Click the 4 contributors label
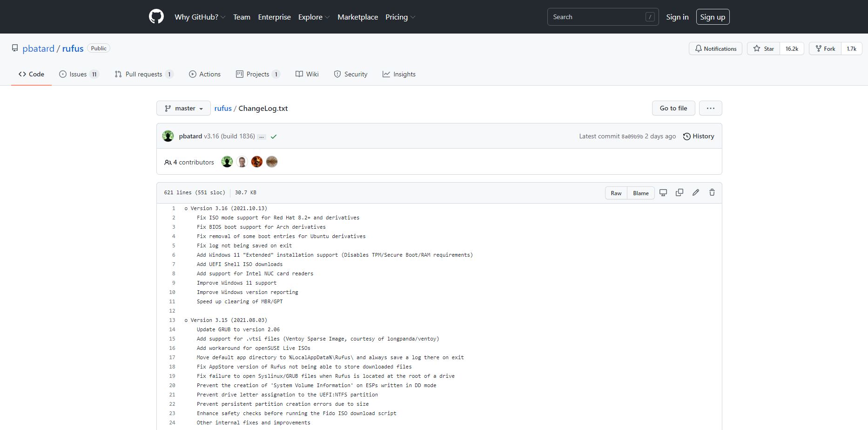868x430 pixels. click(189, 162)
